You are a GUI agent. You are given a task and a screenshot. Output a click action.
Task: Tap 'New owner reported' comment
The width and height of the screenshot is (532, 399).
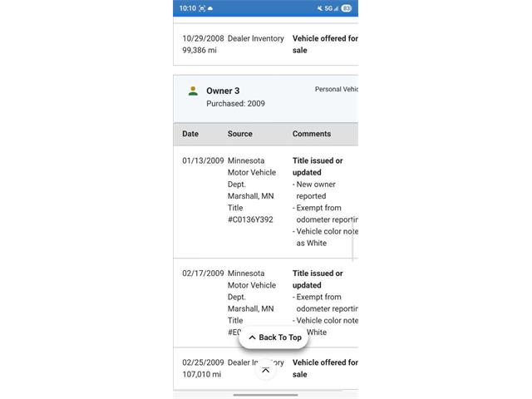(x=314, y=190)
